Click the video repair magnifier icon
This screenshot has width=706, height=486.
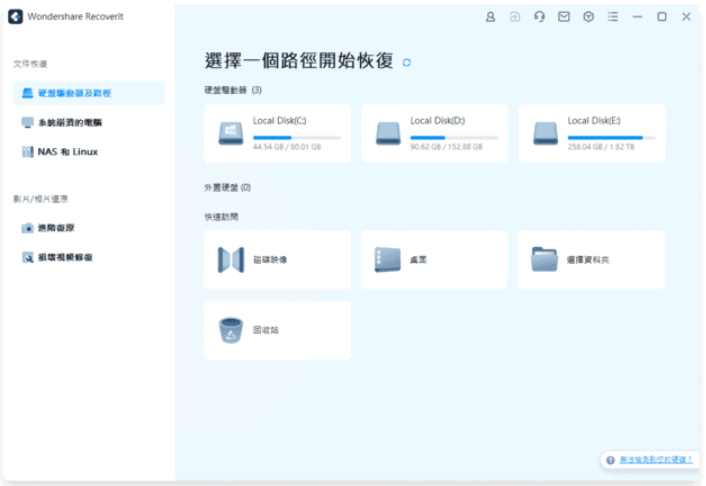tap(27, 257)
